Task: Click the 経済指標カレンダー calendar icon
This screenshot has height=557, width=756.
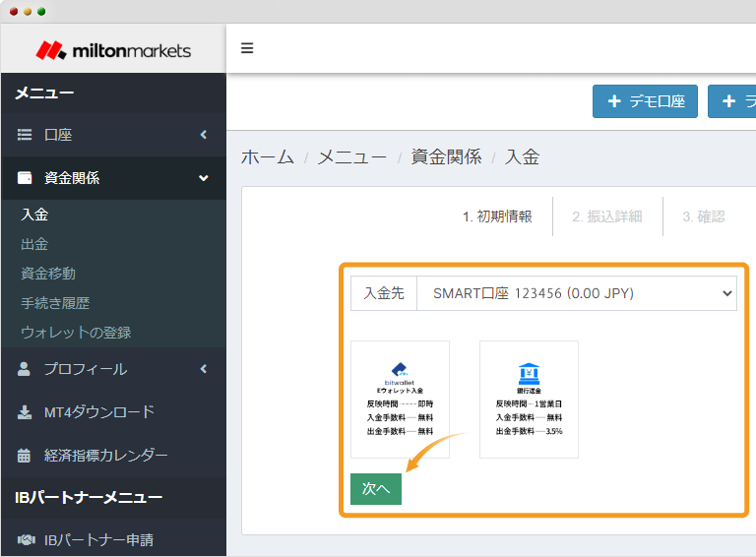Action: 24,456
